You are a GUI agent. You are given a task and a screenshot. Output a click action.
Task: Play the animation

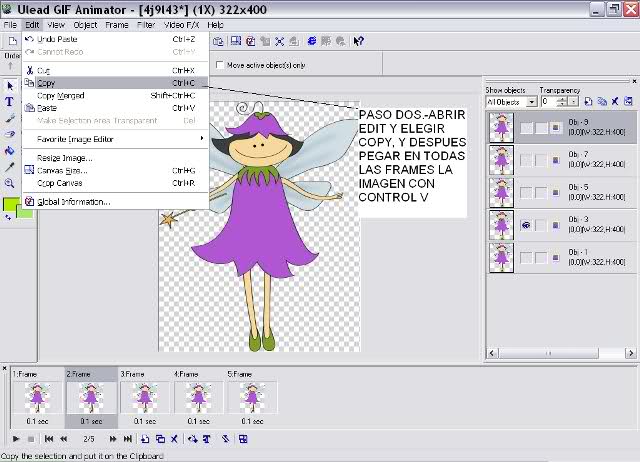(x=16, y=439)
